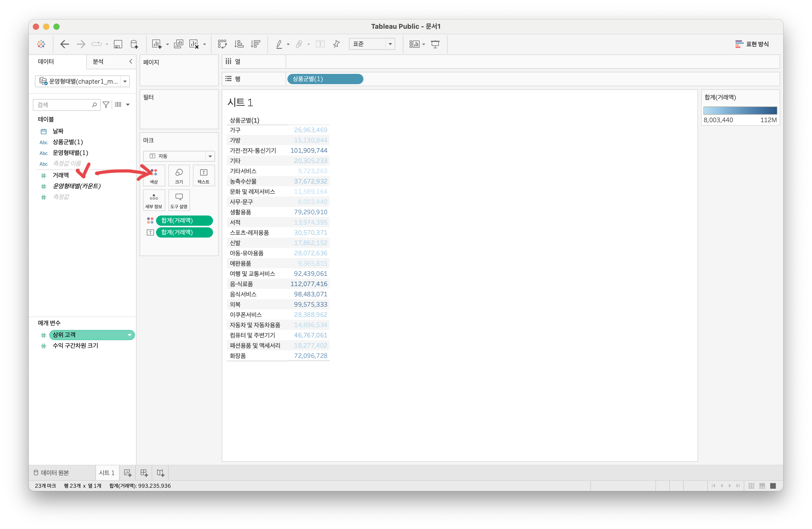Toggle the pin (fix axes) icon
The image size is (812, 529).
pos(336,44)
